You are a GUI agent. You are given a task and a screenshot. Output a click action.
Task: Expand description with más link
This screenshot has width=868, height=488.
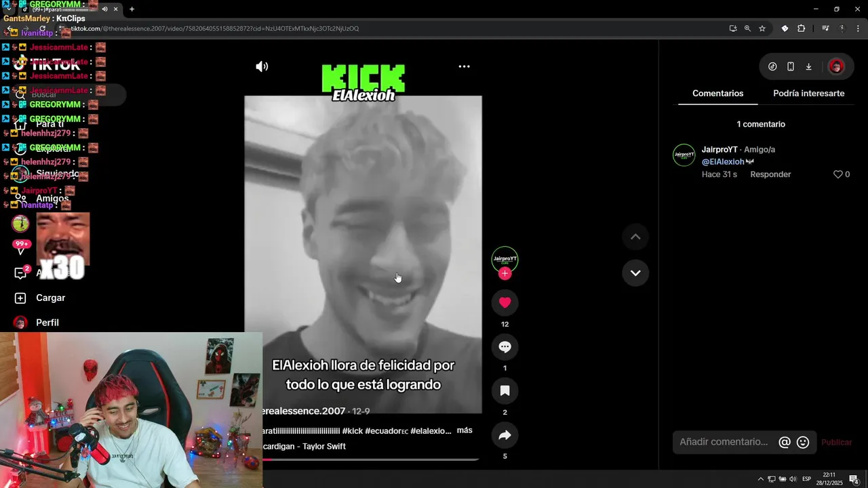click(x=465, y=430)
